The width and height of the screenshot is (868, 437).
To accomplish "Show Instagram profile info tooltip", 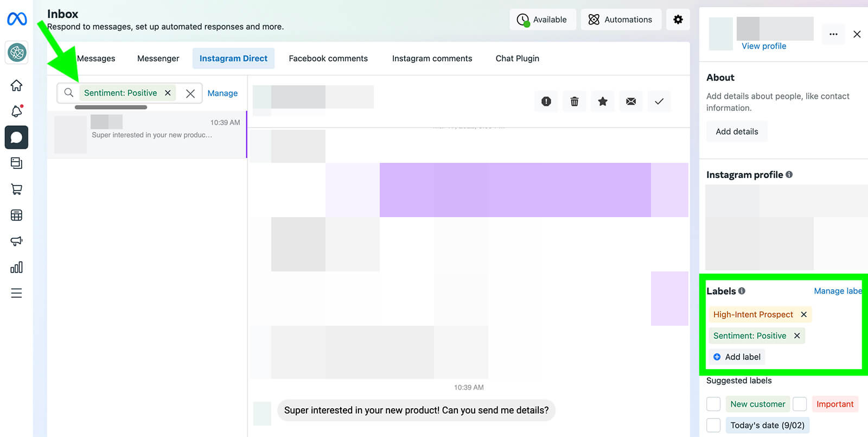I will [x=789, y=174].
